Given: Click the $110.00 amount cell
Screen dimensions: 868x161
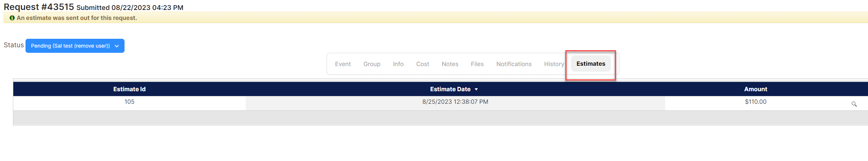Looking at the screenshot, I should (x=755, y=102).
